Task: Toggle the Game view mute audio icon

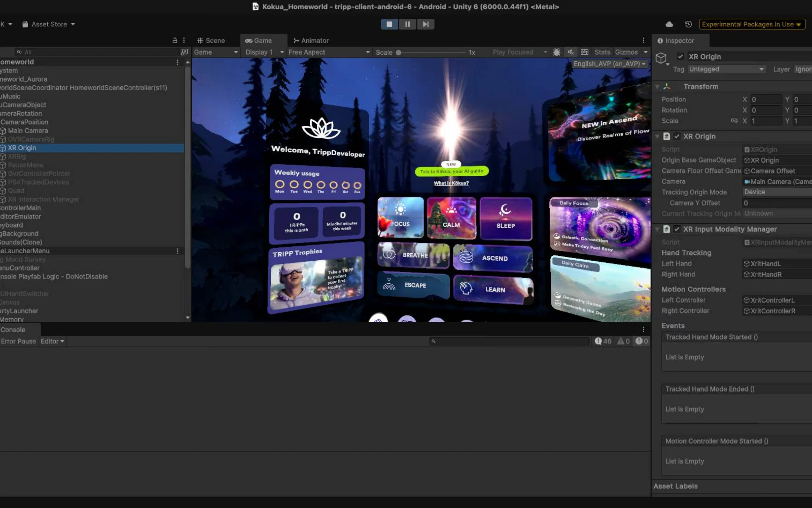Action: (x=570, y=52)
